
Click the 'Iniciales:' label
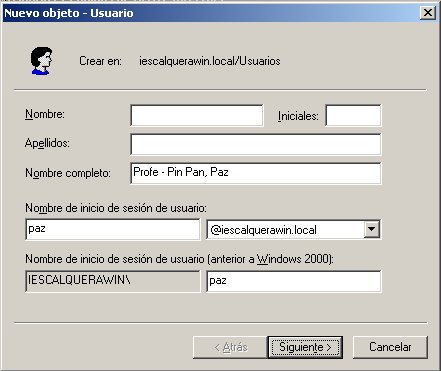pyautogui.click(x=298, y=116)
